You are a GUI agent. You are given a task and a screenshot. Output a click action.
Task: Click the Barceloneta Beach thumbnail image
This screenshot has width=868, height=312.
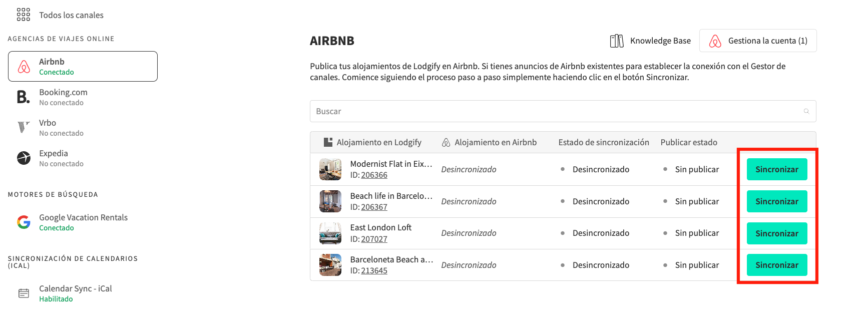330,265
